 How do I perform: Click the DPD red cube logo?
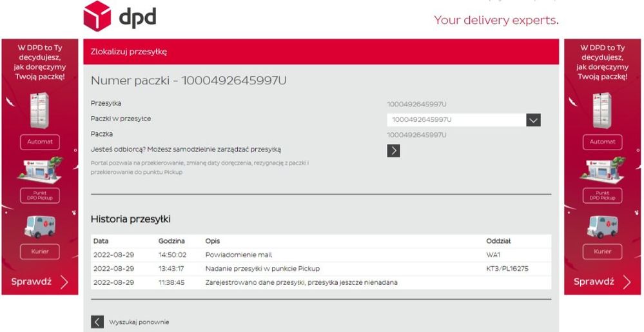pos(97,16)
